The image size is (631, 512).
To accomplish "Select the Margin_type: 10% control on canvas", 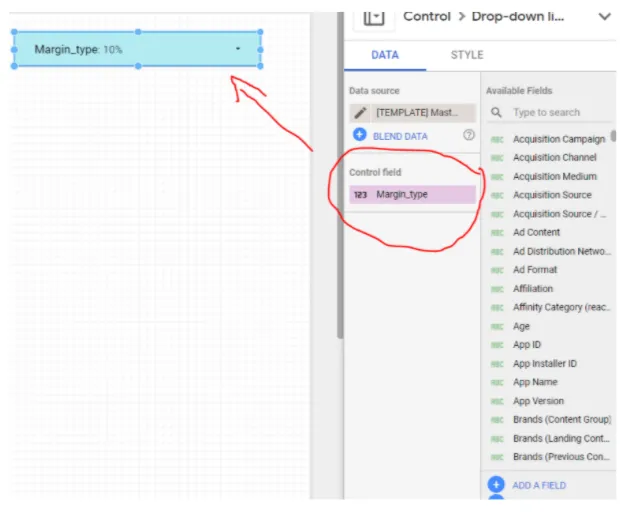I will 137,49.
